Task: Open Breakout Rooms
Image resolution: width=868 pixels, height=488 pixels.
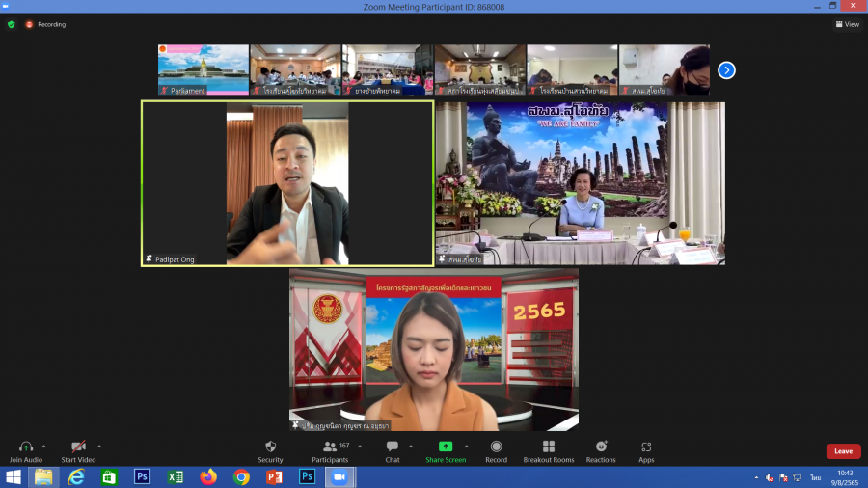Action: (548, 447)
